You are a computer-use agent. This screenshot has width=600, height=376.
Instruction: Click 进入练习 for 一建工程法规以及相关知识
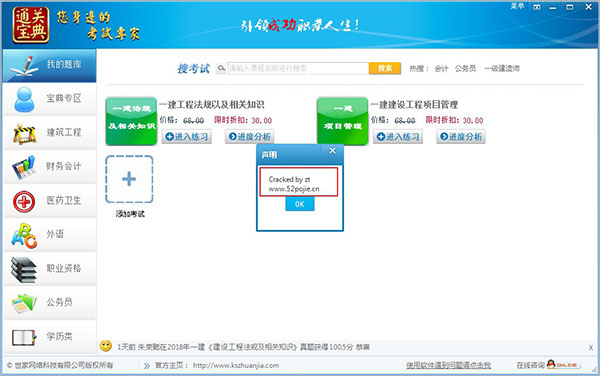186,137
